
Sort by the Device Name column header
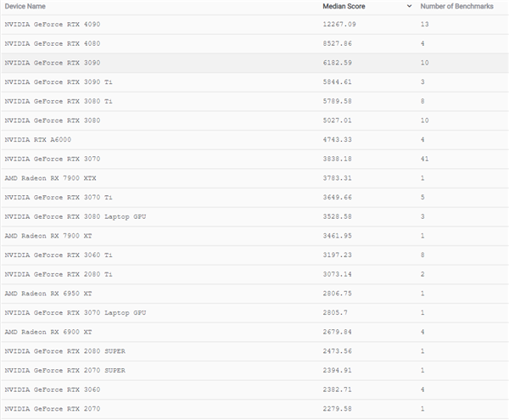tap(25, 6)
